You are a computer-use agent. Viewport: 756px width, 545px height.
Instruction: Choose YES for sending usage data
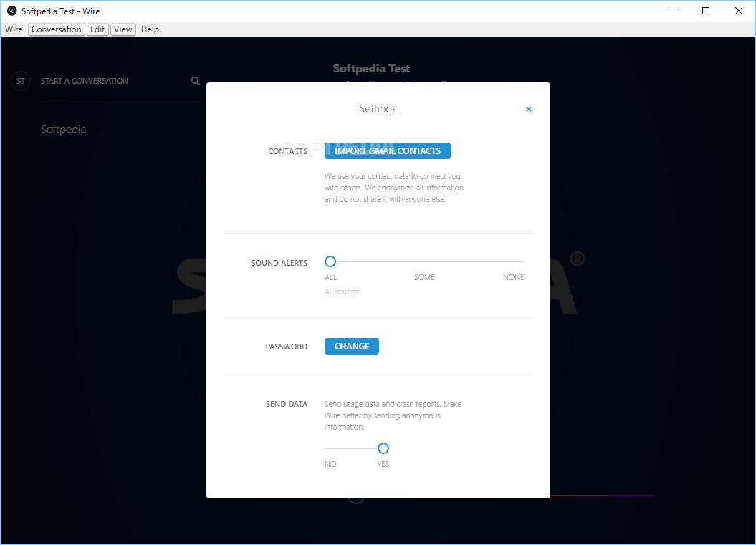(x=383, y=464)
